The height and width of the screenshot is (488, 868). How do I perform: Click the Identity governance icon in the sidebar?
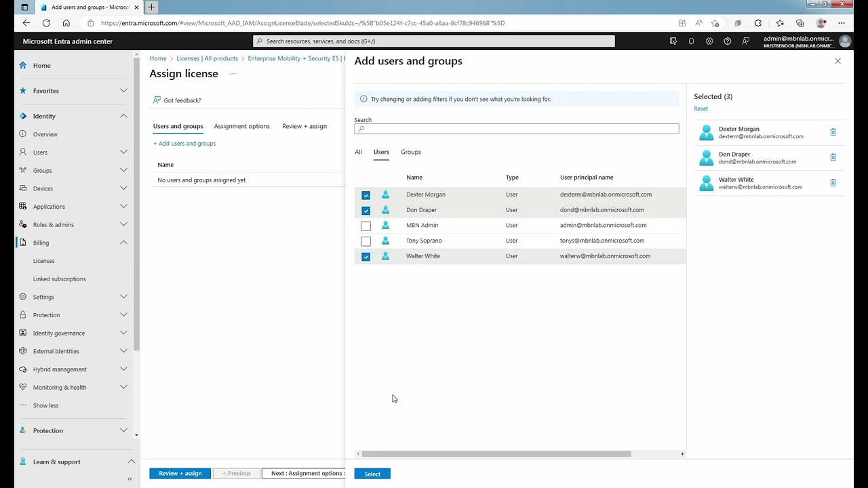click(23, 333)
